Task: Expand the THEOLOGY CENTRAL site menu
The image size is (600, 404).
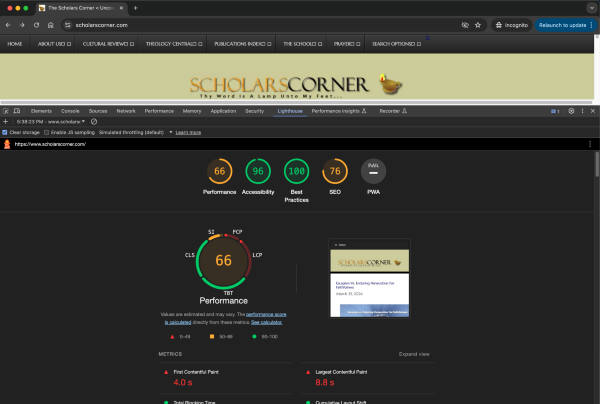Action: click(174, 44)
